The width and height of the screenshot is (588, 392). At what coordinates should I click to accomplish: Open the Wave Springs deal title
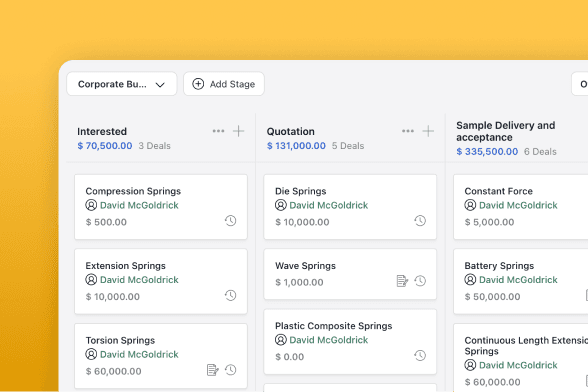point(305,266)
